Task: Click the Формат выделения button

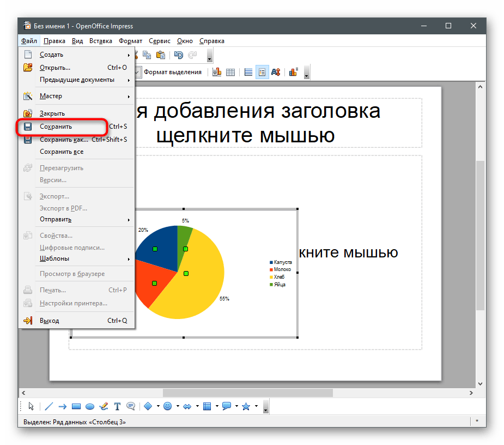Action: tap(172, 72)
